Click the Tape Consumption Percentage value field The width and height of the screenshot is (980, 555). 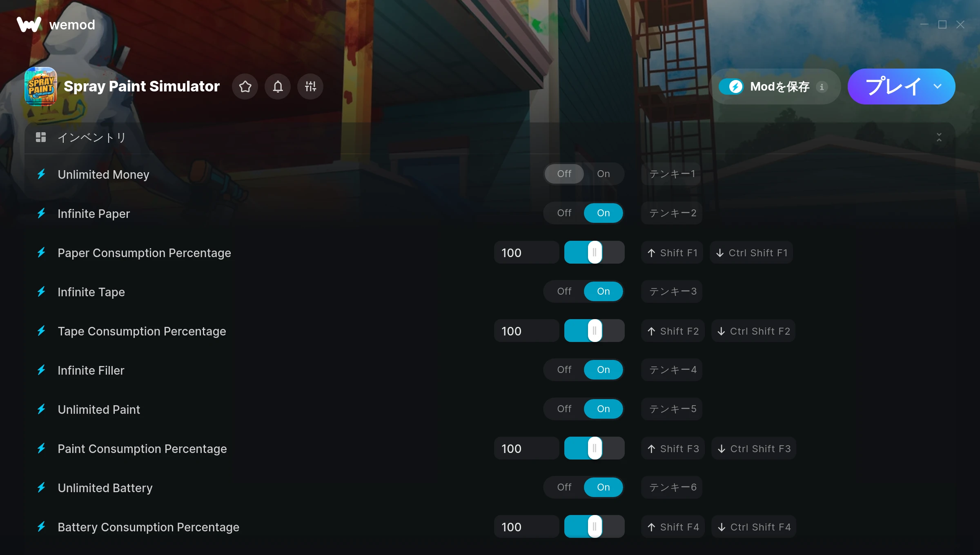(x=526, y=331)
